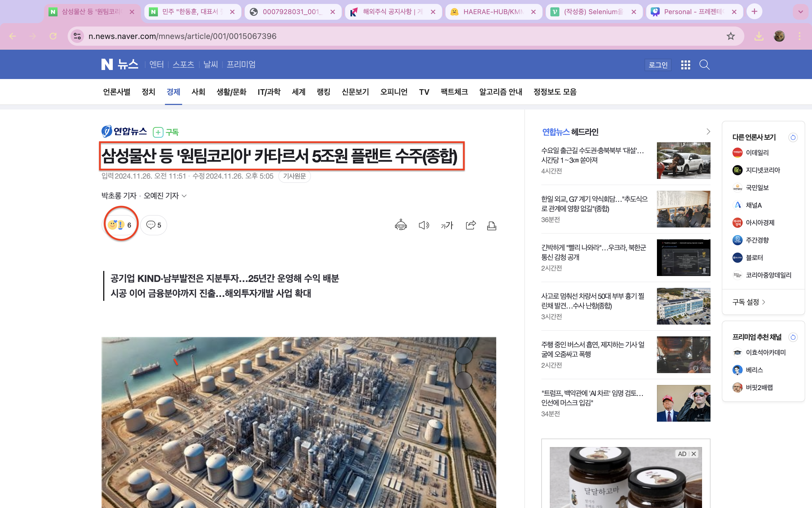Select the 정치 news category

pos(148,92)
